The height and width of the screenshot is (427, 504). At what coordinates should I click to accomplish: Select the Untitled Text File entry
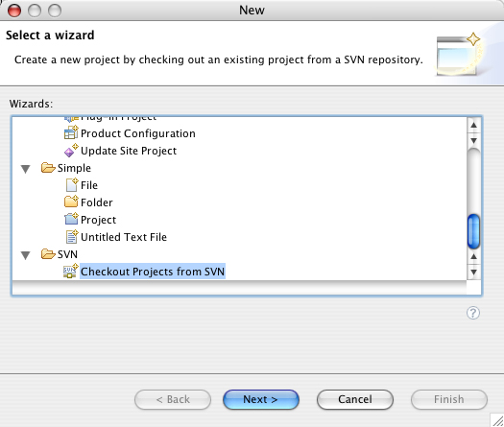pos(124,237)
